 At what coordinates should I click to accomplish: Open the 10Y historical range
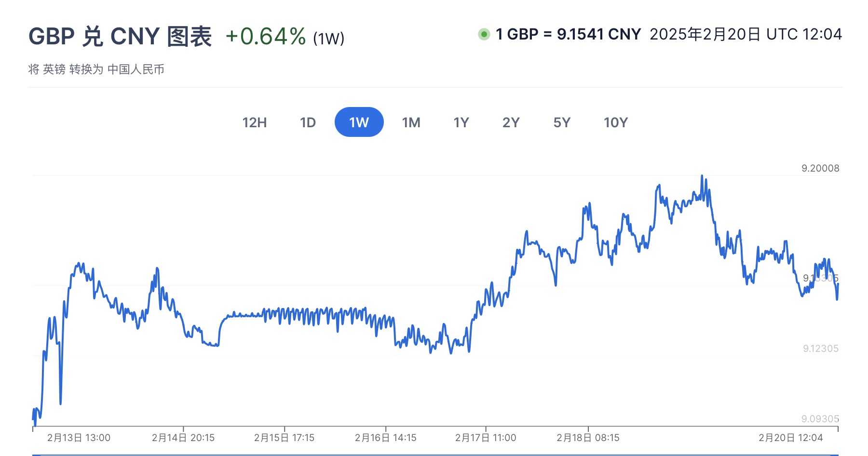[615, 122]
